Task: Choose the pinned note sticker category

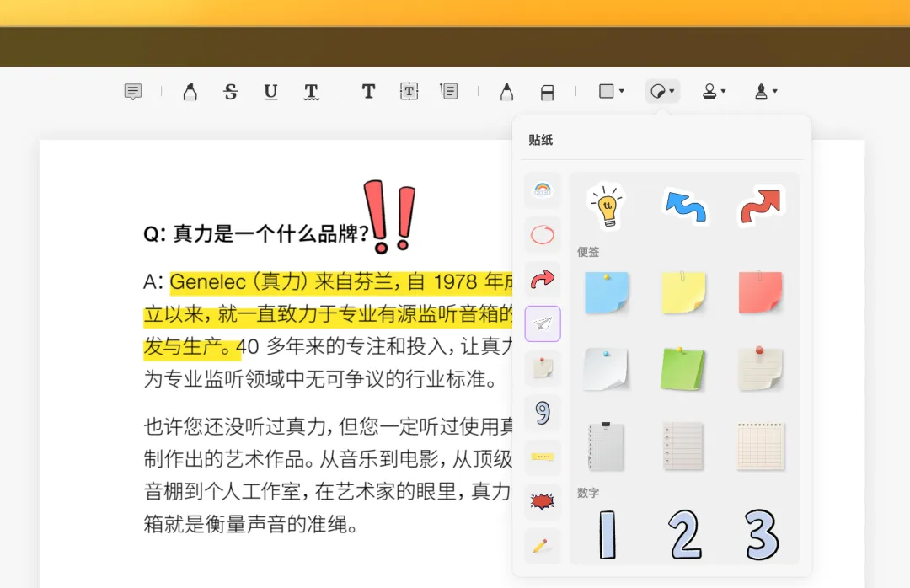Action: [x=543, y=368]
